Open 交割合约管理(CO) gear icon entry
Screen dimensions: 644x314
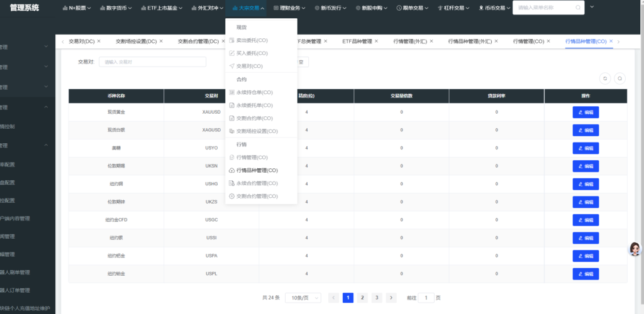[x=231, y=197]
